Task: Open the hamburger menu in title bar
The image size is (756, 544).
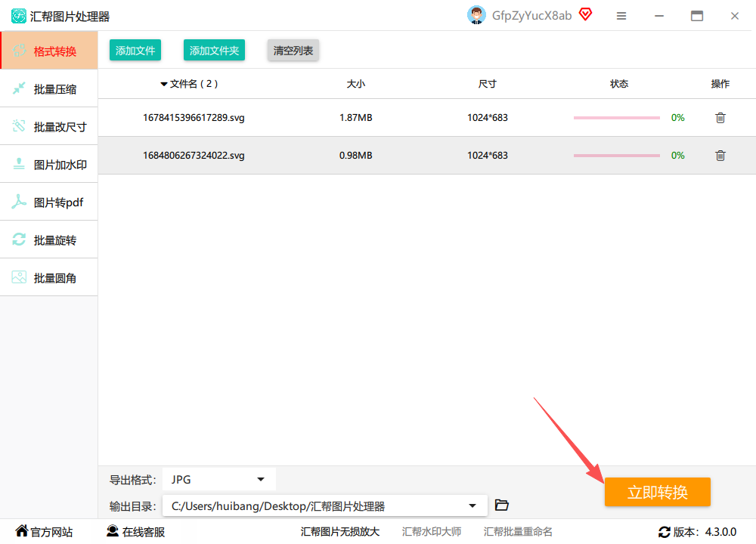Action: tap(621, 16)
